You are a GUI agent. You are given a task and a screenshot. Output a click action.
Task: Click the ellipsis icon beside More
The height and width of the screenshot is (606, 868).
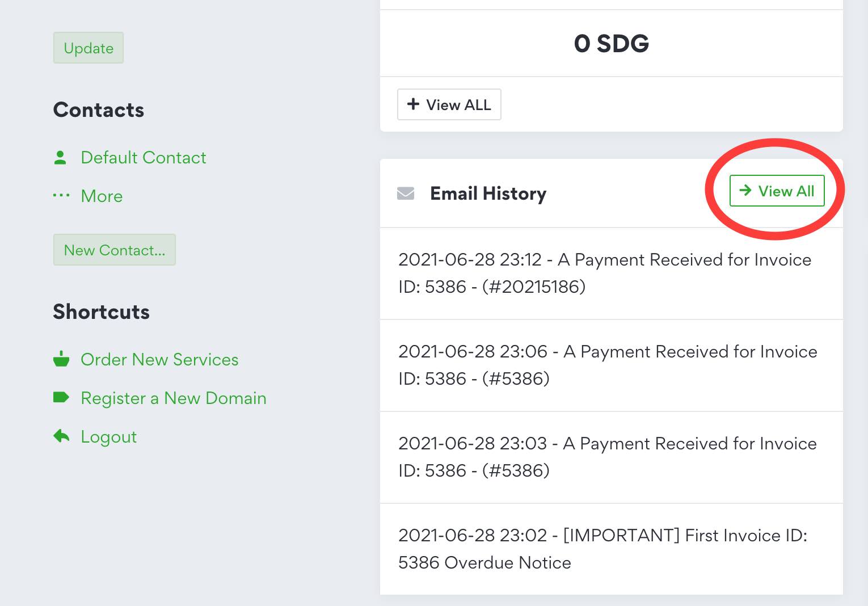61,196
